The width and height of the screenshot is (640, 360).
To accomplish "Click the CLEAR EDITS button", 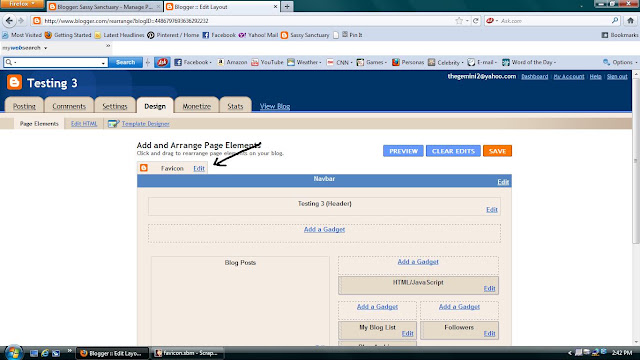I will coord(453,151).
